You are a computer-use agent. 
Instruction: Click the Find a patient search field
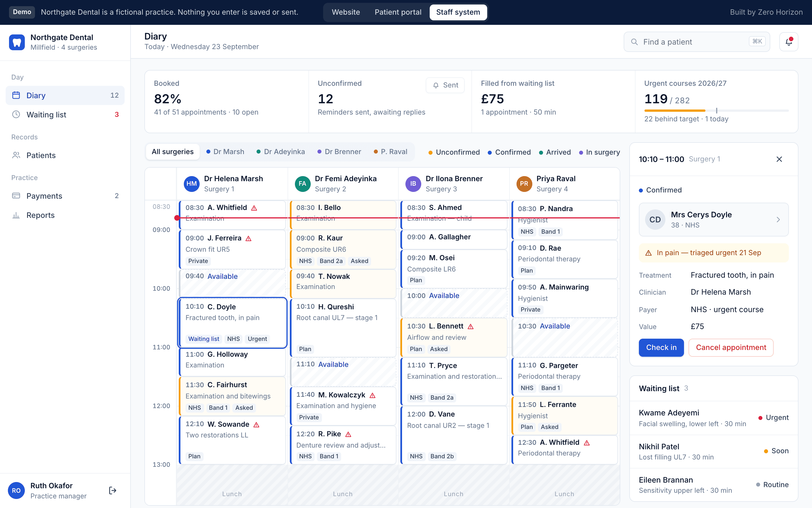point(697,42)
